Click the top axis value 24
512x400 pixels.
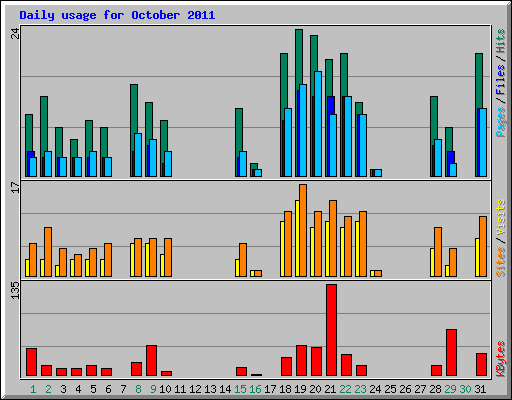(16, 33)
